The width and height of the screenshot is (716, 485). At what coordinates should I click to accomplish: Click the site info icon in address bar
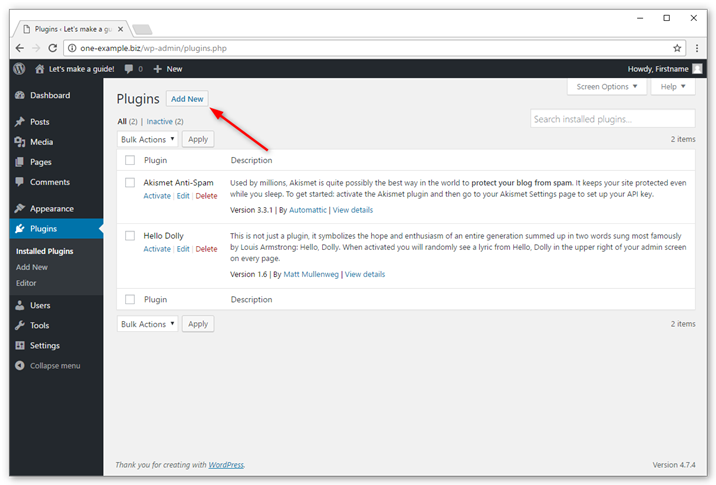point(72,48)
